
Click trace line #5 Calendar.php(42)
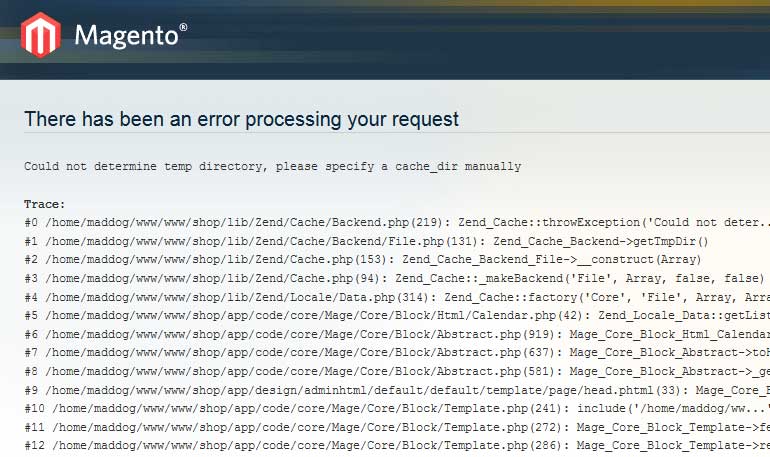click(397, 316)
